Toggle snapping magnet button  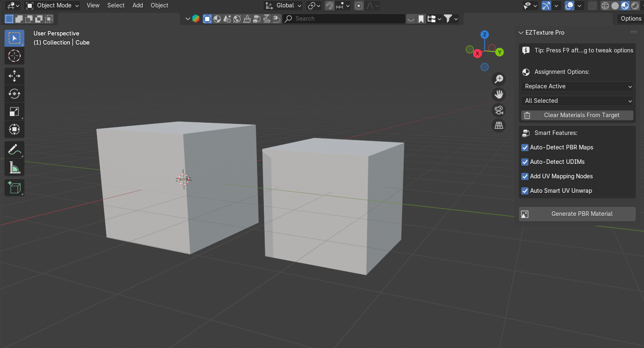tap(329, 5)
